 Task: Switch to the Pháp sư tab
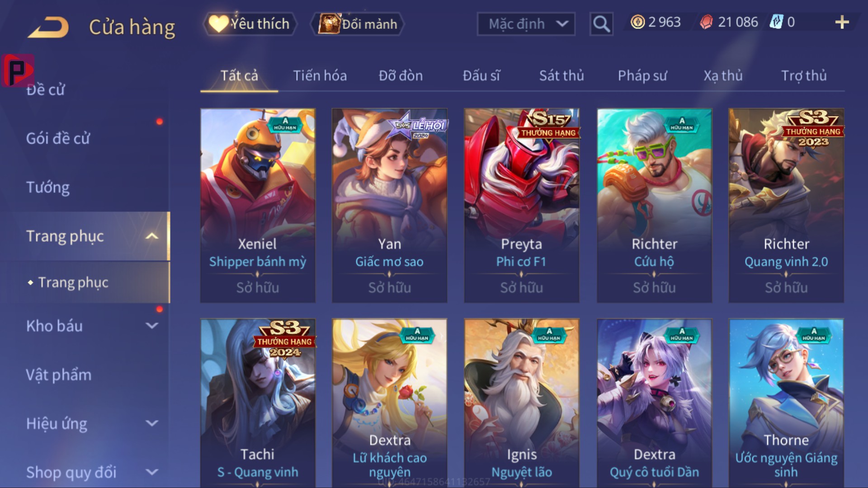[x=642, y=75]
